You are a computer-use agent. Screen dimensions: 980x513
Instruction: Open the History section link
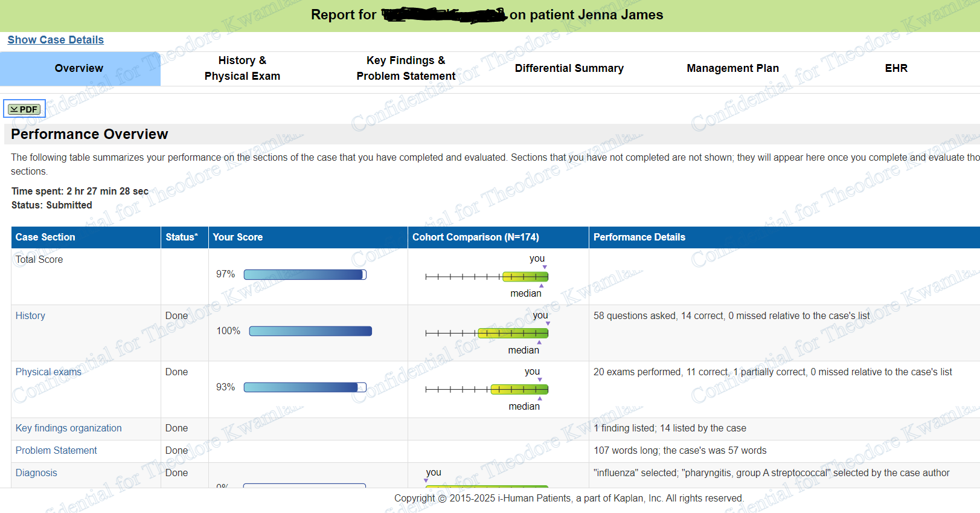30,315
